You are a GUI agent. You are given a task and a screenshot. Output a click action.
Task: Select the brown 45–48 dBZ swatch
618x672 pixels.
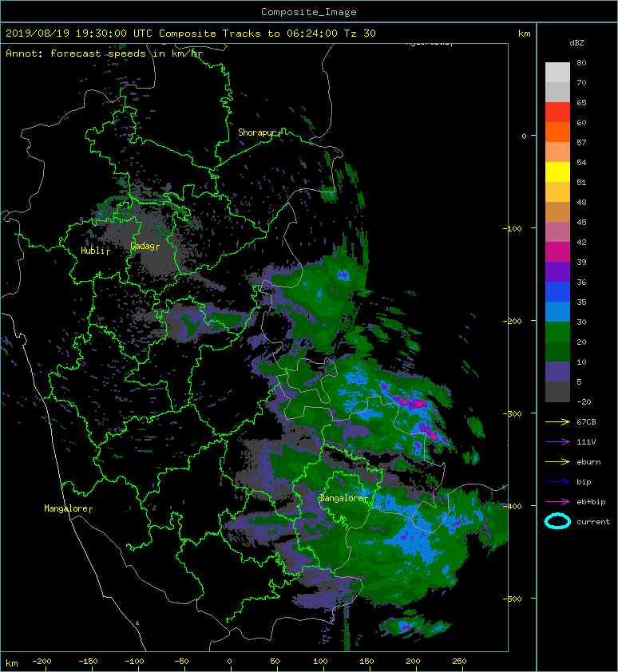click(557, 211)
